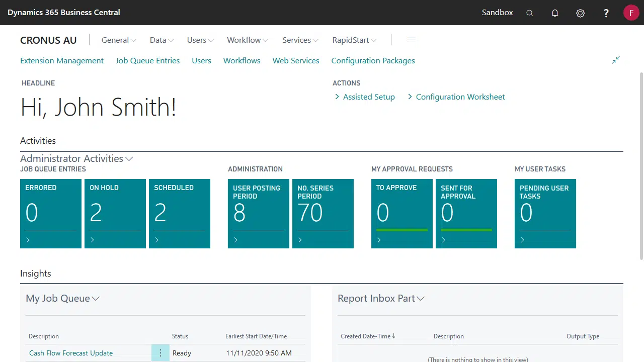The width and height of the screenshot is (644, 362).
Task: Open the Services menu
Action: pos(300,40)
